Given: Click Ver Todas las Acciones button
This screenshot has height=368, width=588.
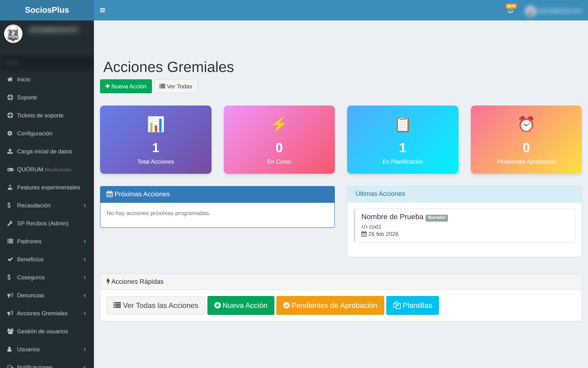Looking at the screenshot, I should 156,305.
